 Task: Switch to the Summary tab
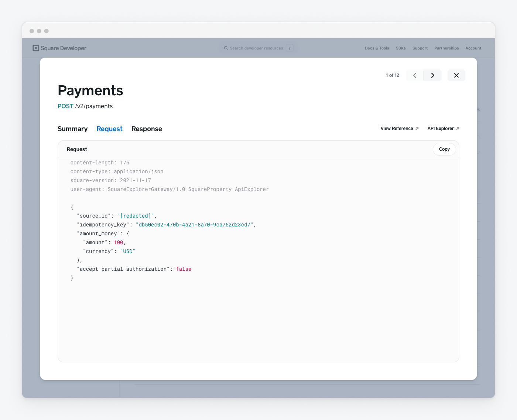72,129
